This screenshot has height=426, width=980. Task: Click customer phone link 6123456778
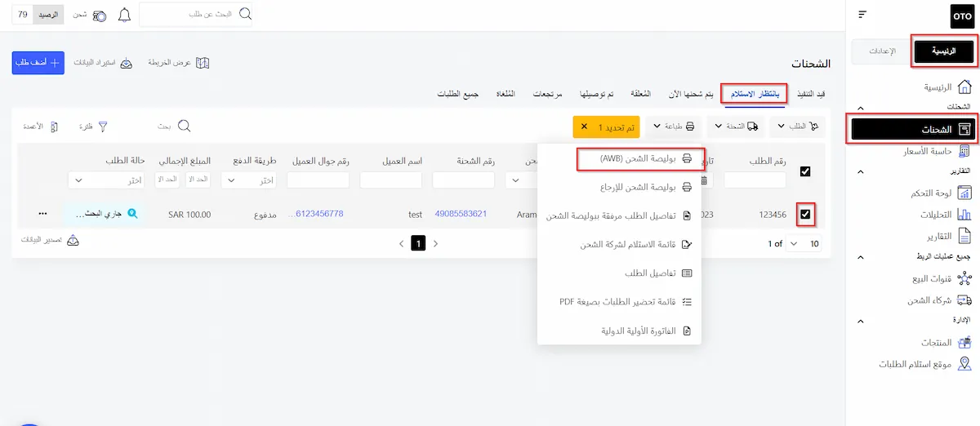click(316, 214)
